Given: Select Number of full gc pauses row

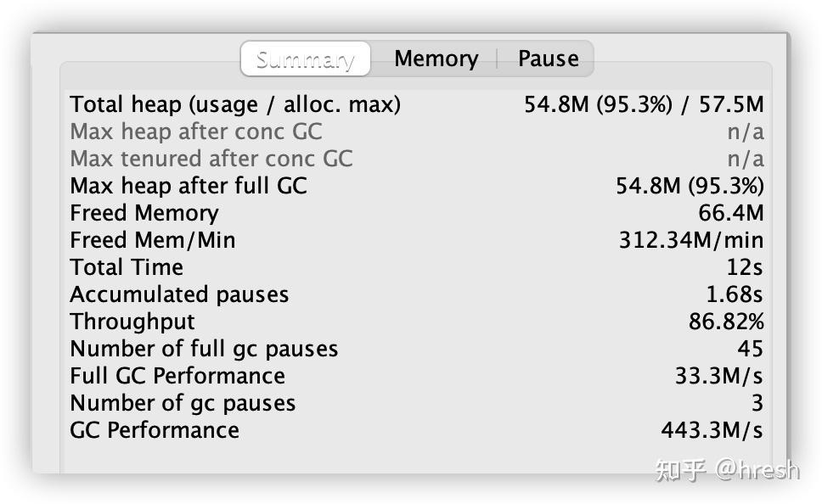Looking at the screenshot, I should 204,349.
